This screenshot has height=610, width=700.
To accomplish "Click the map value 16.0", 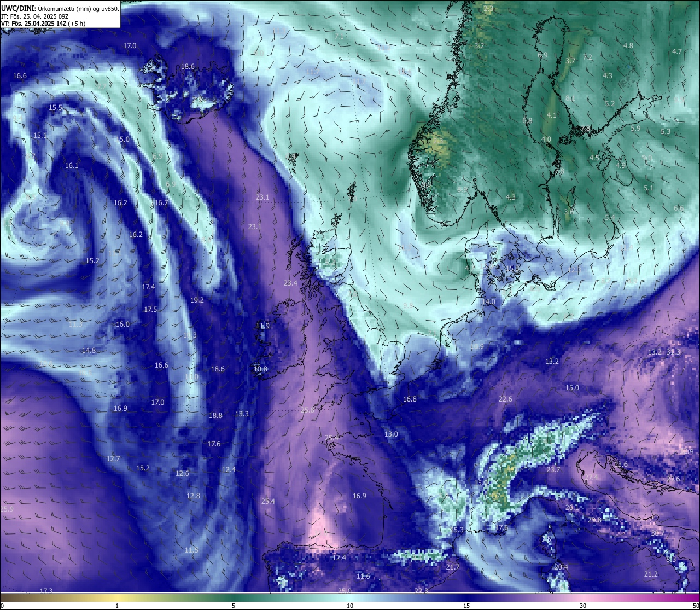I will [122, 324].
